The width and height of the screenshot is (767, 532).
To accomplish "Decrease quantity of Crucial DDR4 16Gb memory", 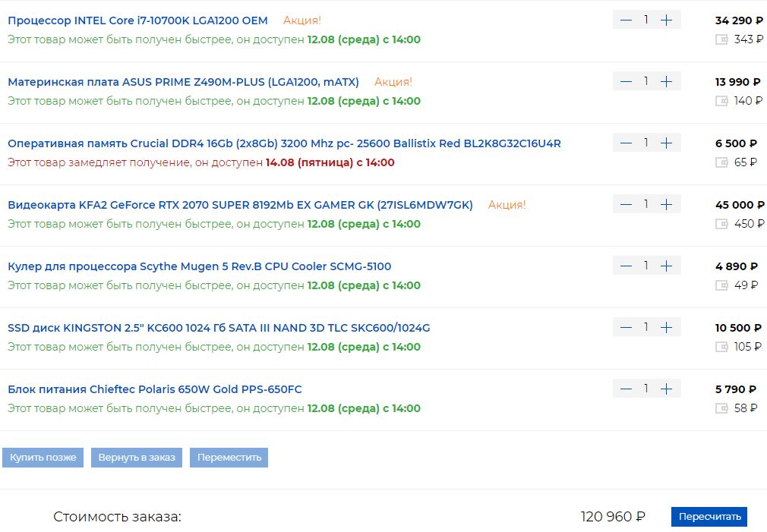I will 626,143.
